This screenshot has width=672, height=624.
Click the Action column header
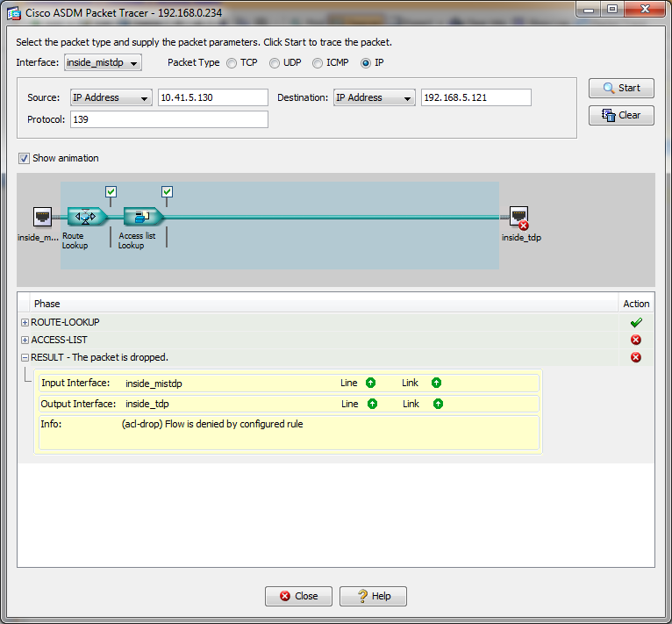tap(636, 304)
